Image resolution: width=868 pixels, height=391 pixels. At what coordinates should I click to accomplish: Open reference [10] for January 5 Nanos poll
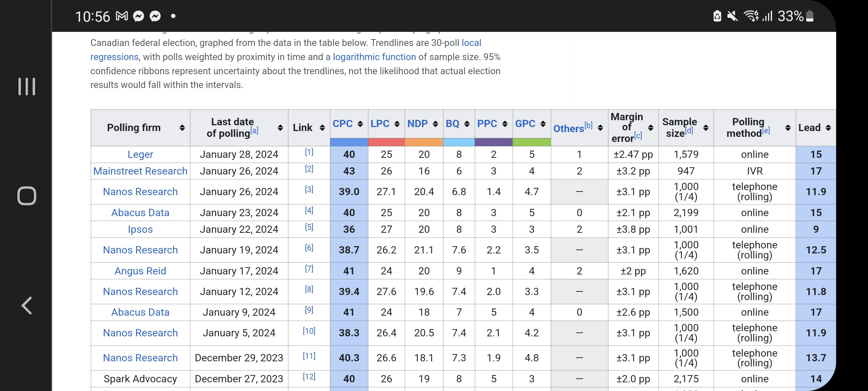[x=309, y=331]
